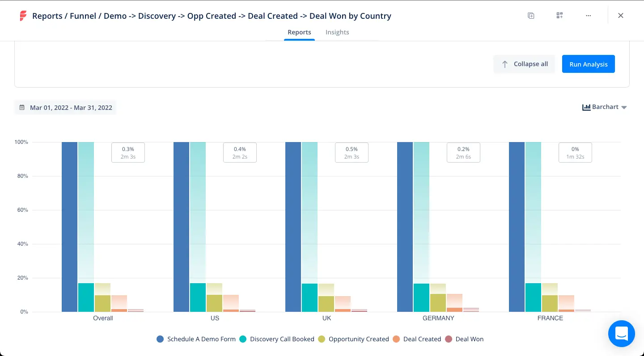Screen dimensions: 644x356
Task: Click the Funnel logo in the header
Action: click(x=22, y=16)
